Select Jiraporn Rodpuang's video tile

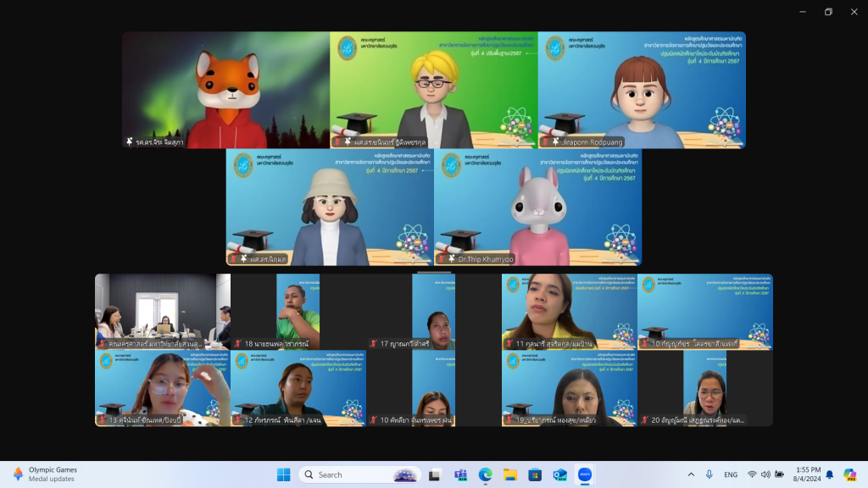coord(642,90)
